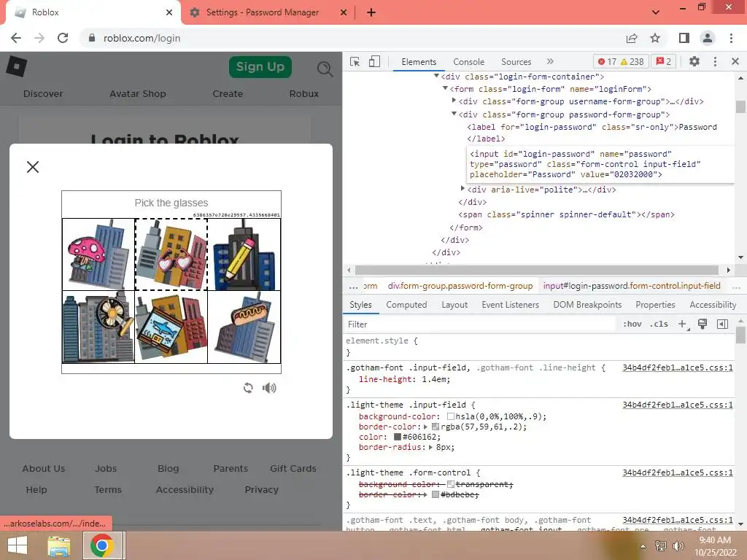Click the site lock icon in address bar
The image size is (747, 560).
point(92,38)
